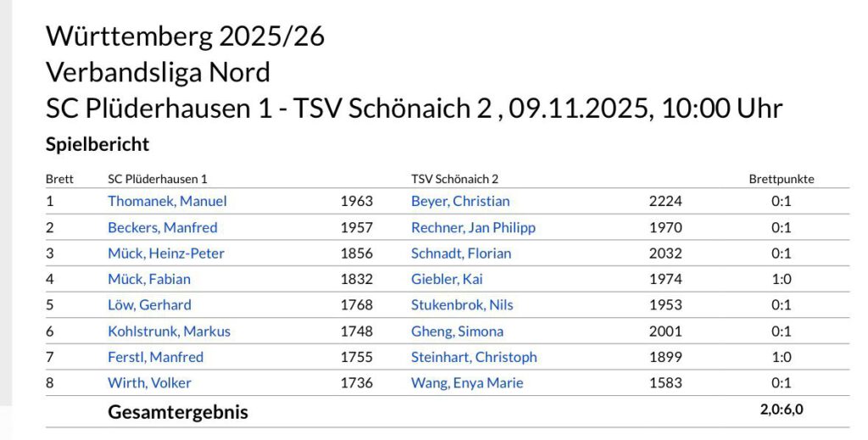Click the Rechner, Jan Philipp link

tap(473, 227)
